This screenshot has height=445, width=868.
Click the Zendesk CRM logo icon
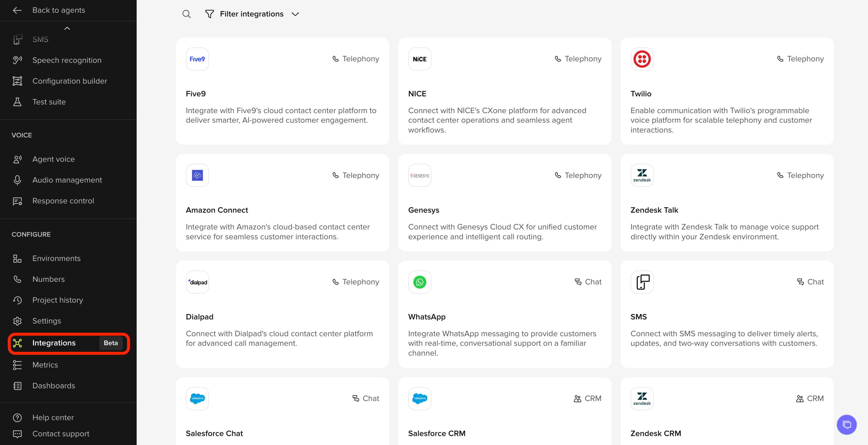pos(642,398)
